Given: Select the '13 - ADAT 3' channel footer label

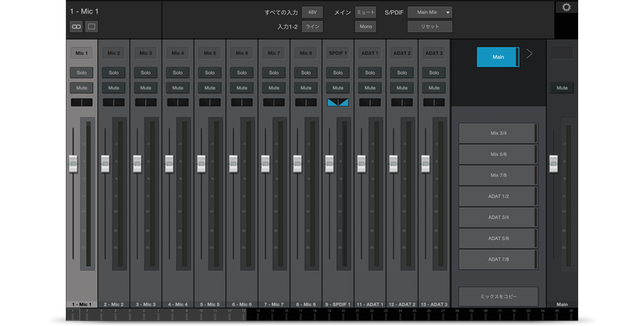Looking at the screenshot, I should click(434, 305).
